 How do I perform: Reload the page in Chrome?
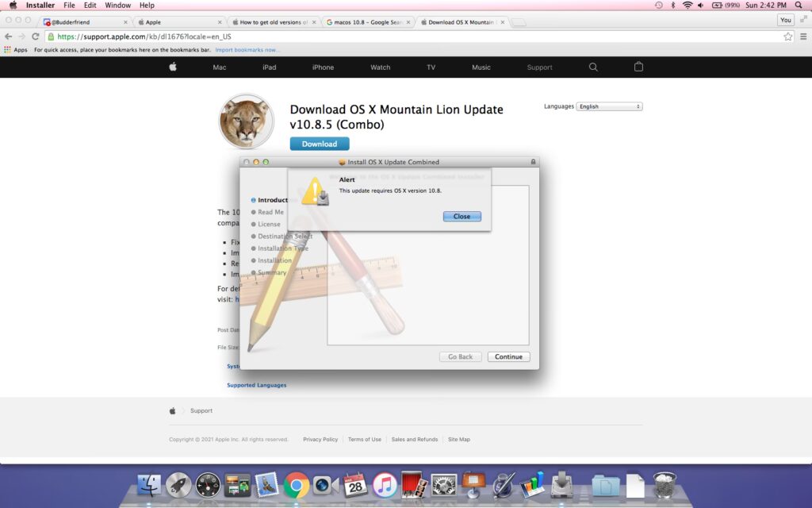tap(35, 37)
